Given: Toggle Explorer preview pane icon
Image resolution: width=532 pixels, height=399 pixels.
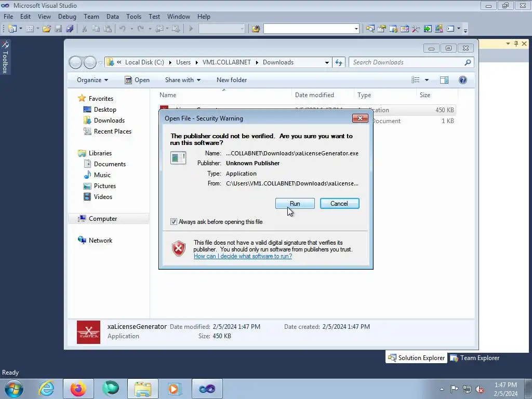Looking at the screenshot, I should (x=444, y=80).
